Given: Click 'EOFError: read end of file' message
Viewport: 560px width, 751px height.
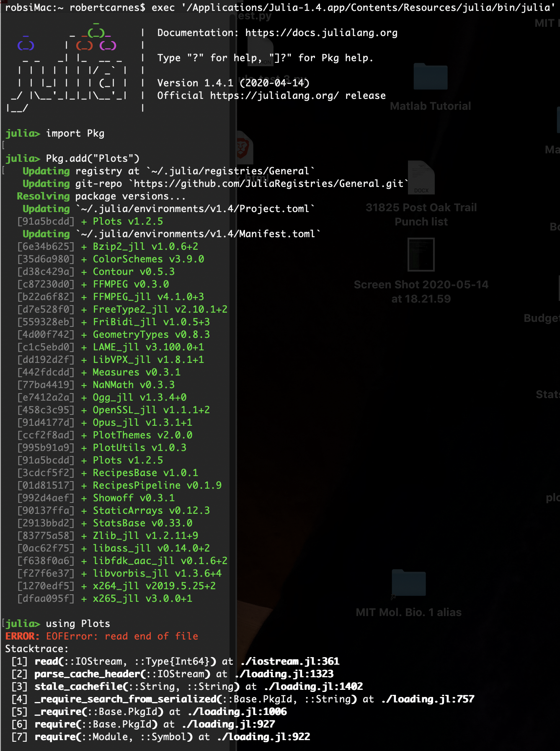Looking at the screenshot, I should pos(122,636).
